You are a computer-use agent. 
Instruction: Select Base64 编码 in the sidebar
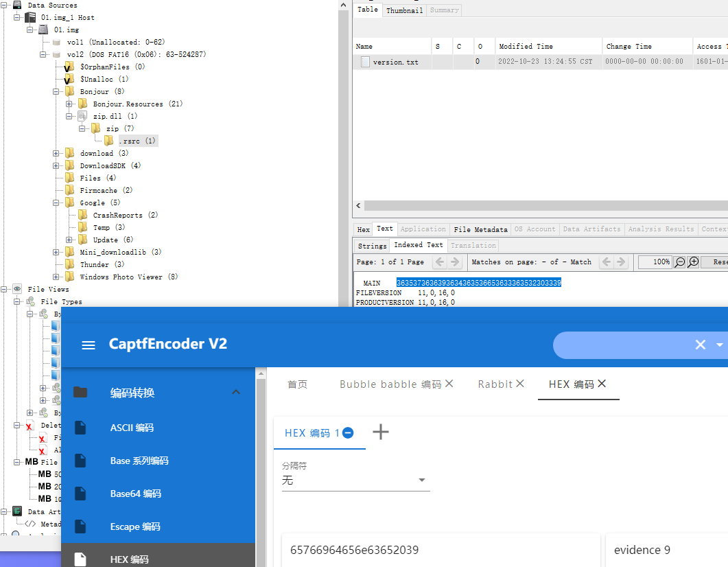136,494
